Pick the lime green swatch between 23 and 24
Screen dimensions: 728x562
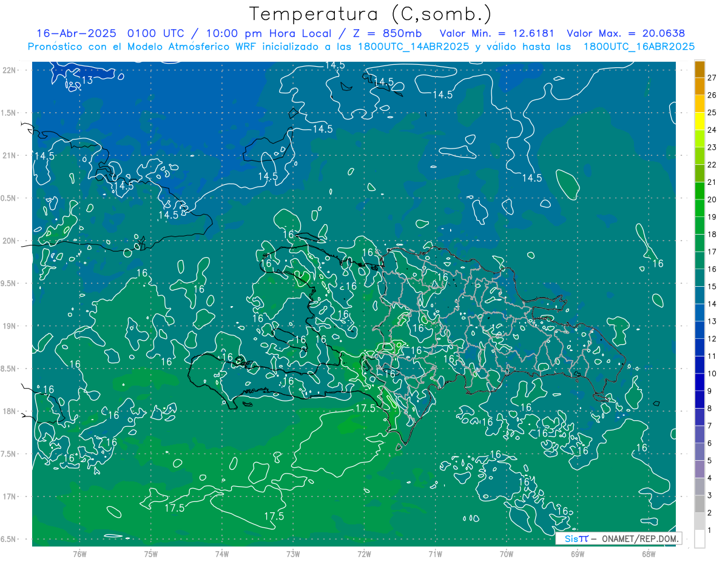point(699,138)
